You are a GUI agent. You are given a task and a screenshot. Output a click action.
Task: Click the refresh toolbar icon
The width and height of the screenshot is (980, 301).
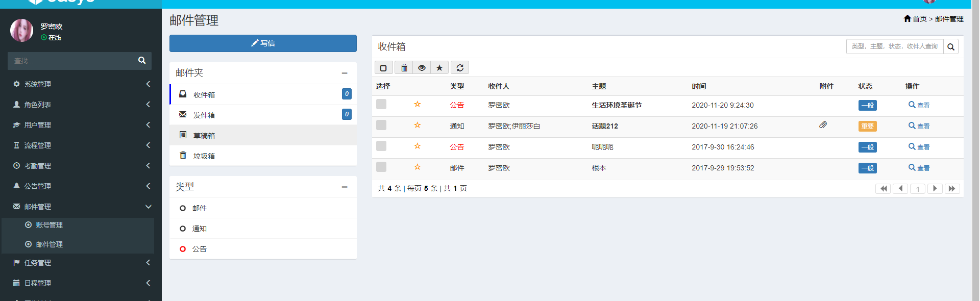pos(460,67)
